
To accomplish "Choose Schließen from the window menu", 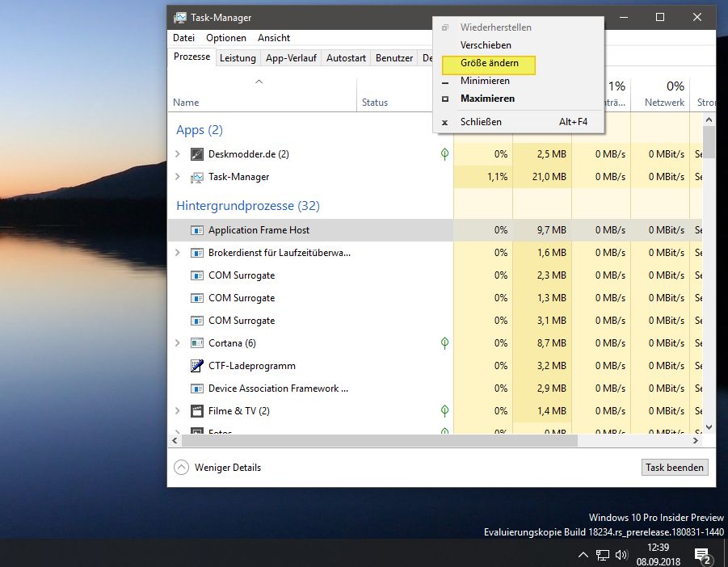I will [518, 122].
